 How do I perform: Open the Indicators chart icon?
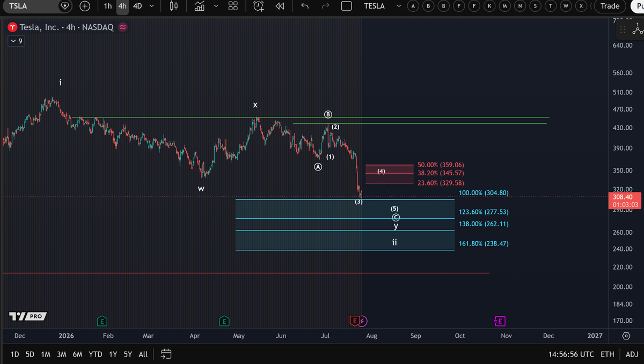200,6
